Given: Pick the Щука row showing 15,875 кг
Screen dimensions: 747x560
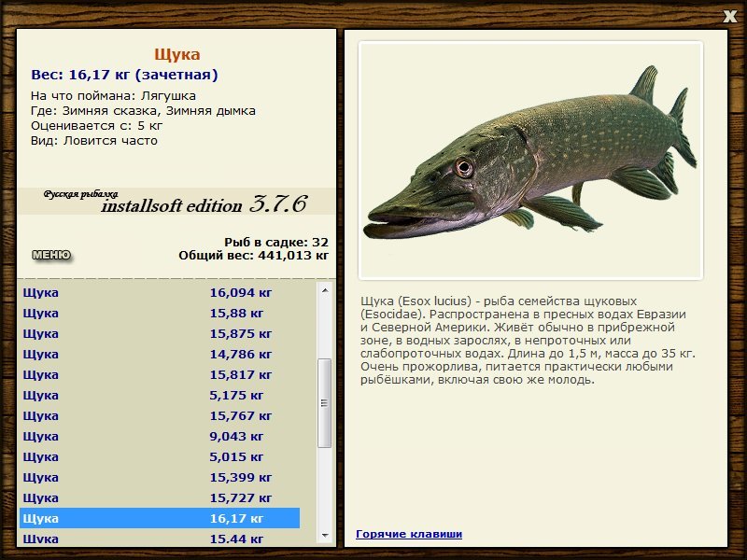Looking at the screenshot, I should 159,333.
